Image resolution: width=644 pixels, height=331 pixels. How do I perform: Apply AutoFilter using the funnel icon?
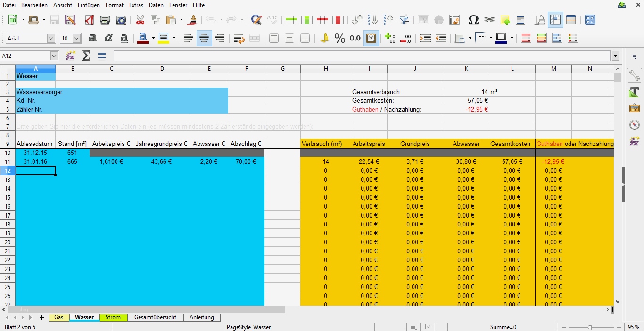[404, 20]
